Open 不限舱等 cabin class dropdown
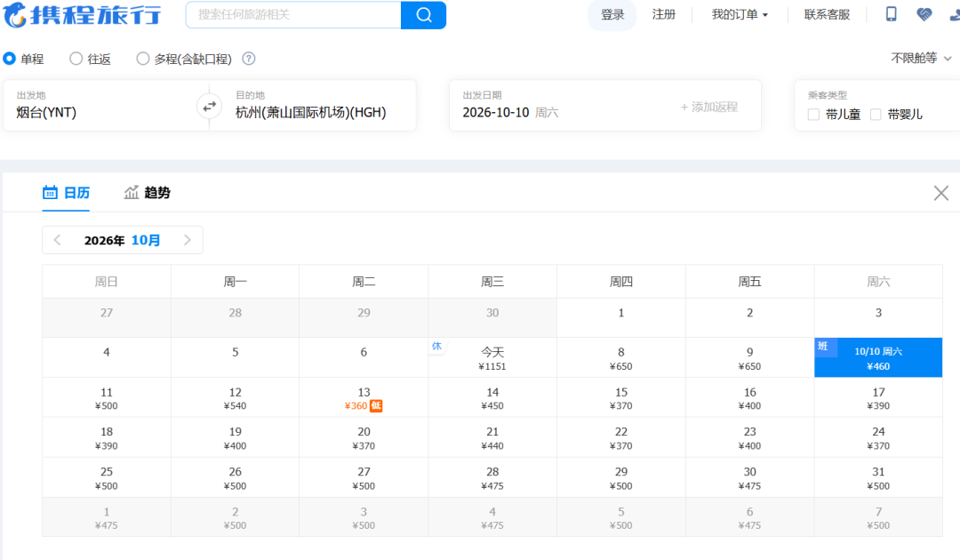Viewport: 960px width, 560px height. [x=921, y=58]
